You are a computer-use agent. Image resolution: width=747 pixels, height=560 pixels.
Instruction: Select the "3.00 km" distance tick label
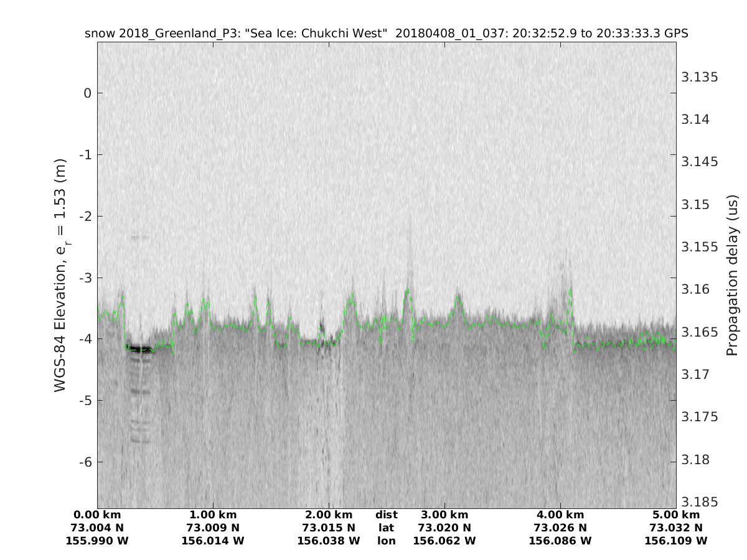[x=444, y=515]
